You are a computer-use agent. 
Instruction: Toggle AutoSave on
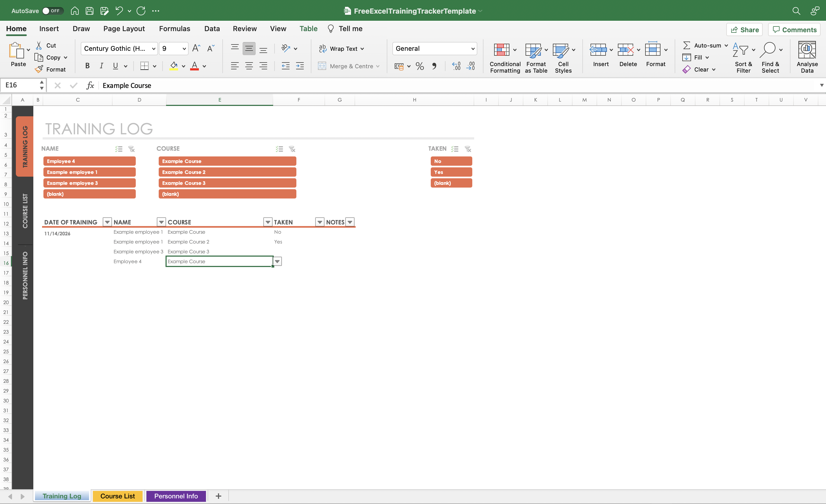tap(53, 11)
